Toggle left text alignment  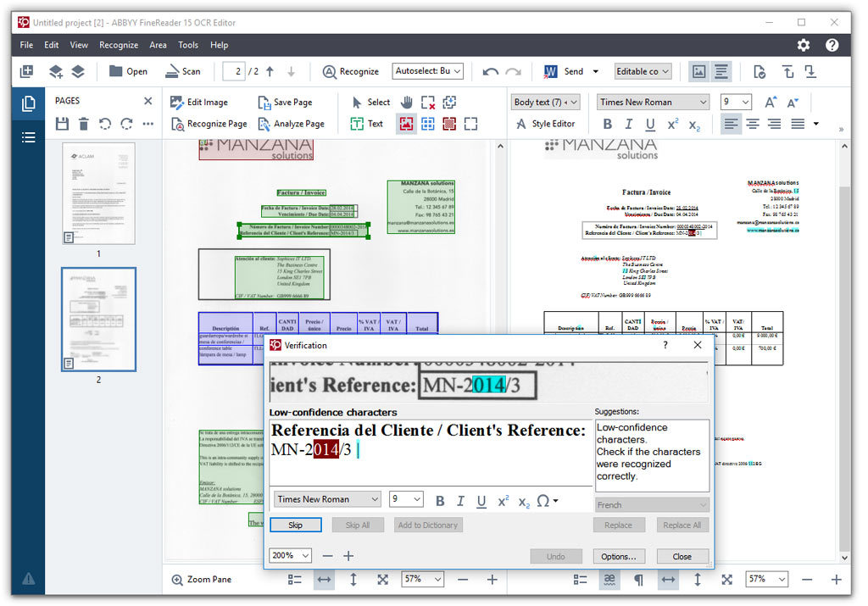(731, 124)
